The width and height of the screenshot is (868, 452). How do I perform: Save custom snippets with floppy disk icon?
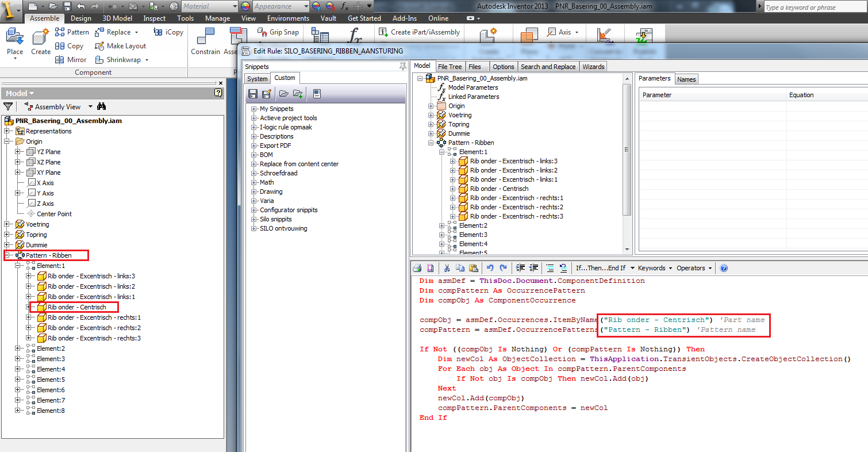253,93
